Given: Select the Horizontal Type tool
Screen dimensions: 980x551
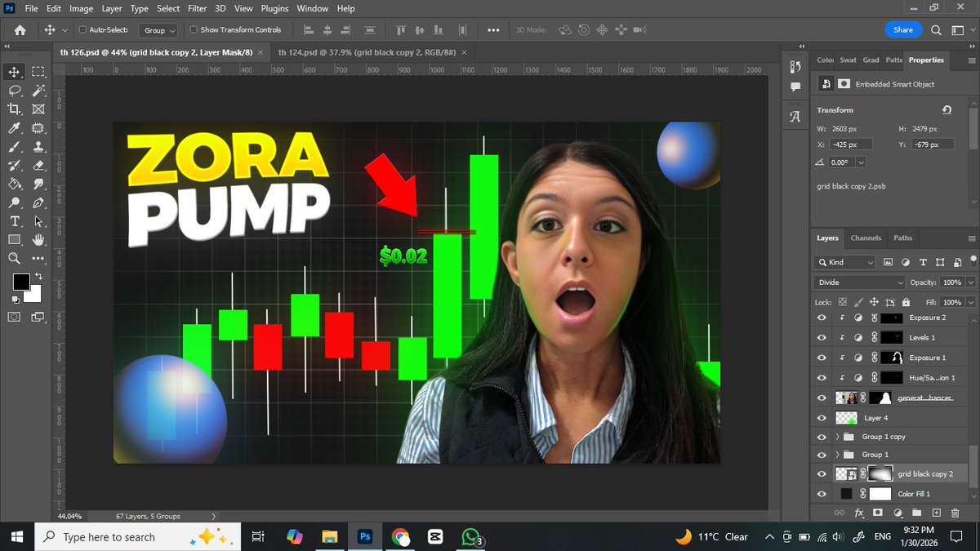Looking at the screenshot, I should coord(15,222).
